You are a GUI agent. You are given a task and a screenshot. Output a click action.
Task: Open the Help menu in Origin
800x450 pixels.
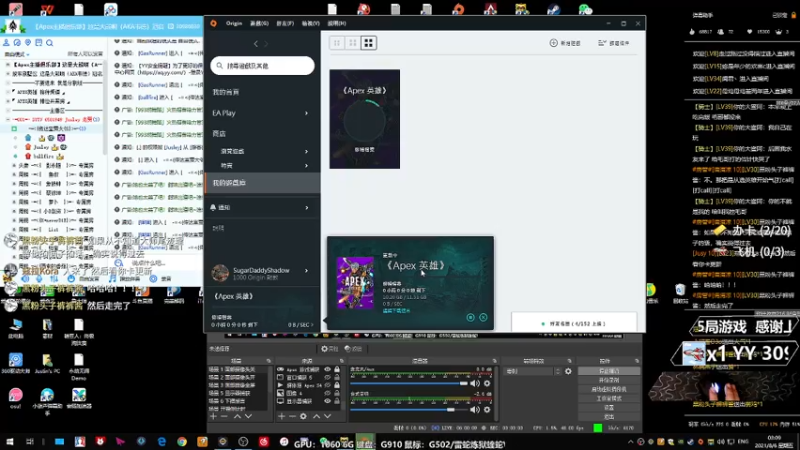click(336, 23)
